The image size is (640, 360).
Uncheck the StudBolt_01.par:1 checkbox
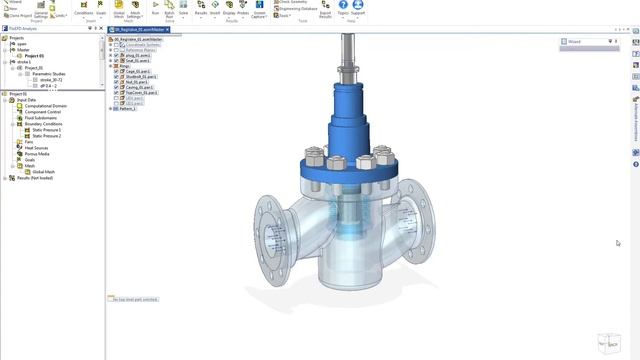(116, 77)
